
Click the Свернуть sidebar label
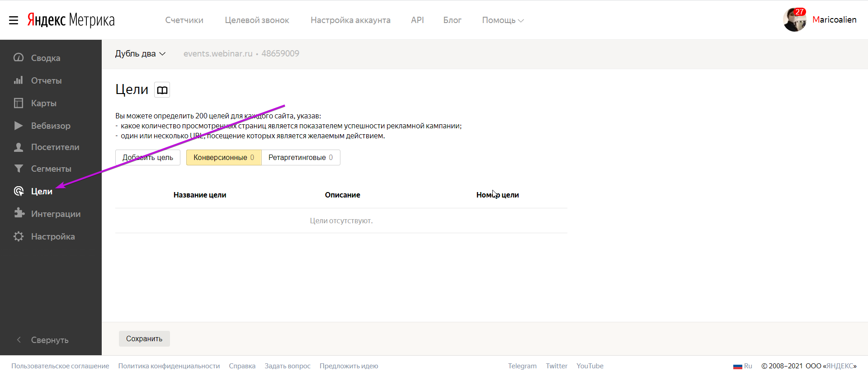pos(50,340)
